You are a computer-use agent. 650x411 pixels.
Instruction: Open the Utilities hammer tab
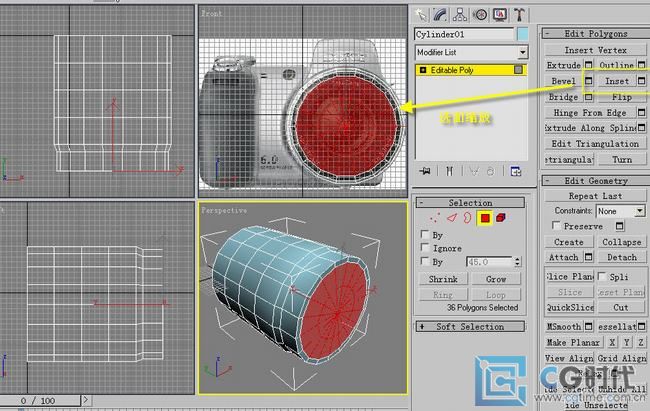pos(519,15)
